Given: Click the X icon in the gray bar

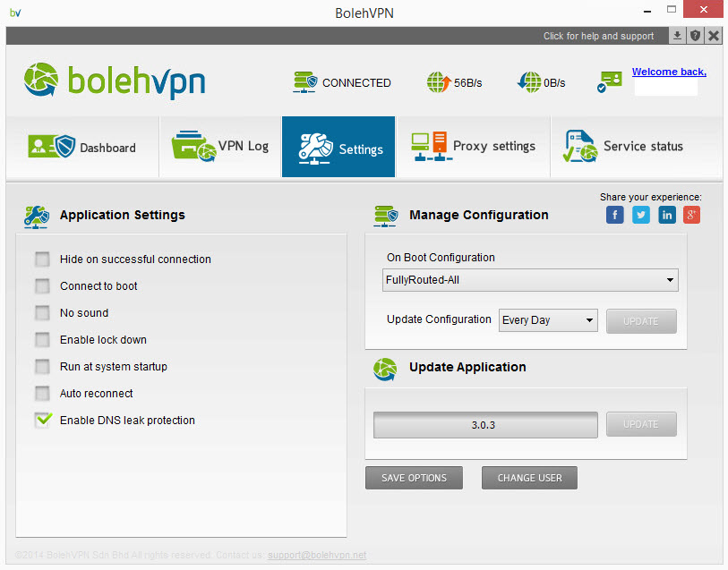Looking at the screenshot, I should click(714, 36).
